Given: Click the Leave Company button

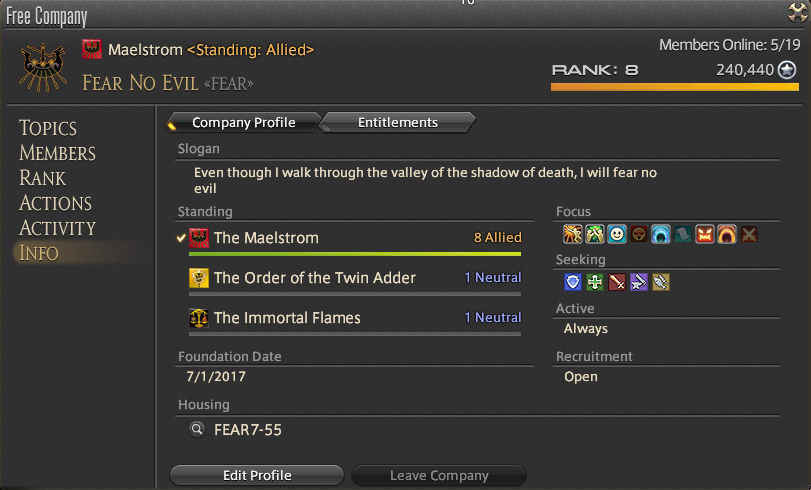Looking at the screenshot, I should (439, 475).
